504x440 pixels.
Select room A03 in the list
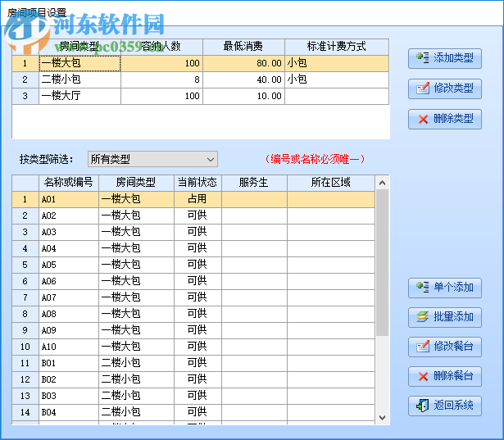pyautogui.click(x=193, y=232)
